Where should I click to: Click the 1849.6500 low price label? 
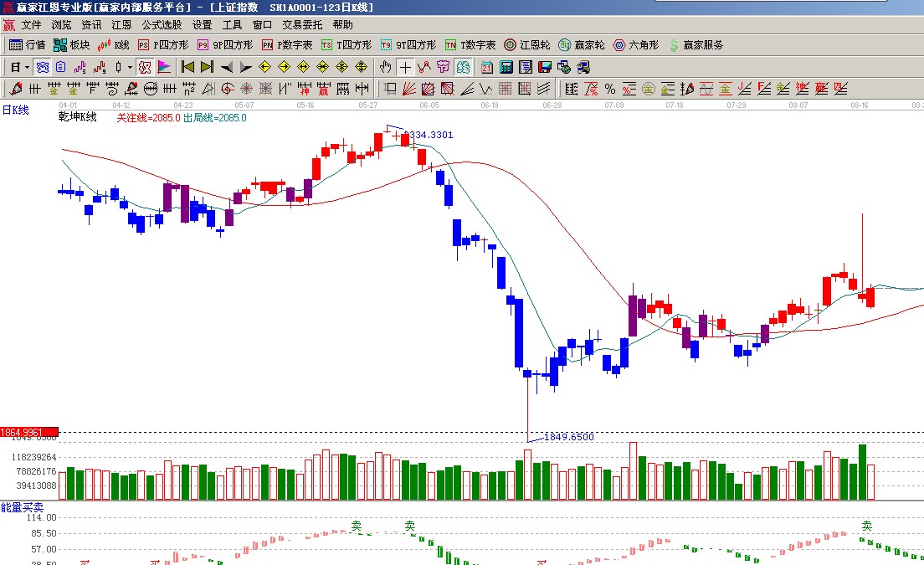(568, 437)
